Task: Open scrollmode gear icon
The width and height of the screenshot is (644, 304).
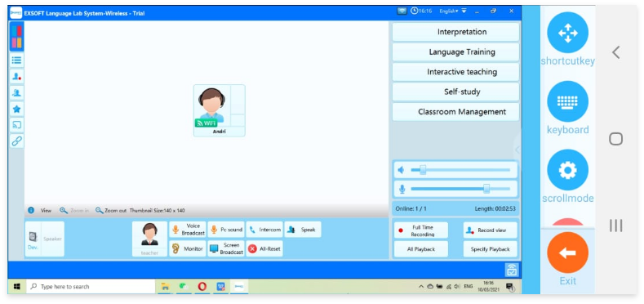Action: [567, 169]
